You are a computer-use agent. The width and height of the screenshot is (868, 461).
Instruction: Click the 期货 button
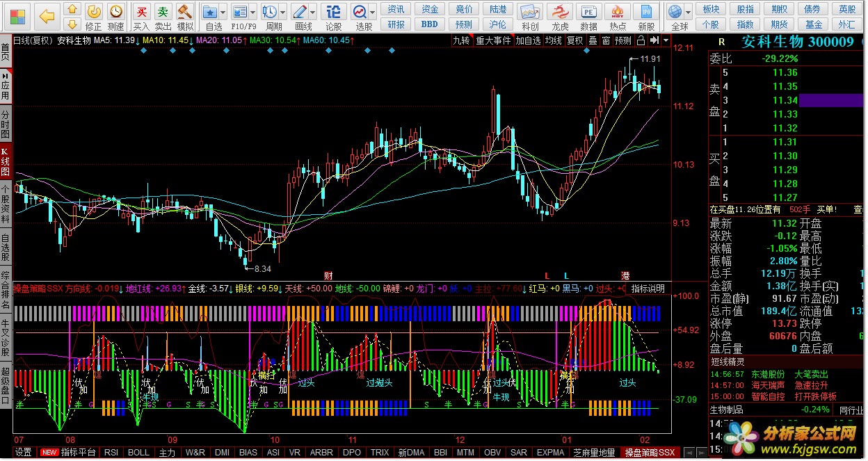(779, 24)
